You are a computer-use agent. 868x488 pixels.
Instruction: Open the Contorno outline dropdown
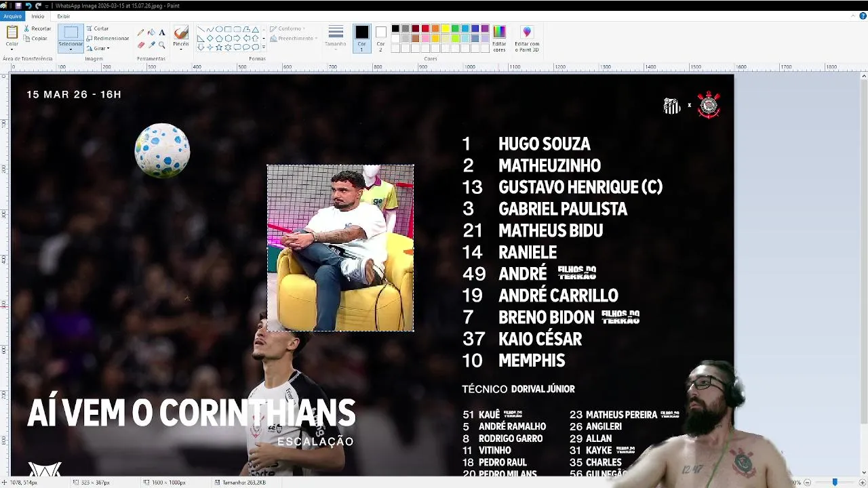(x=288, y=28)
